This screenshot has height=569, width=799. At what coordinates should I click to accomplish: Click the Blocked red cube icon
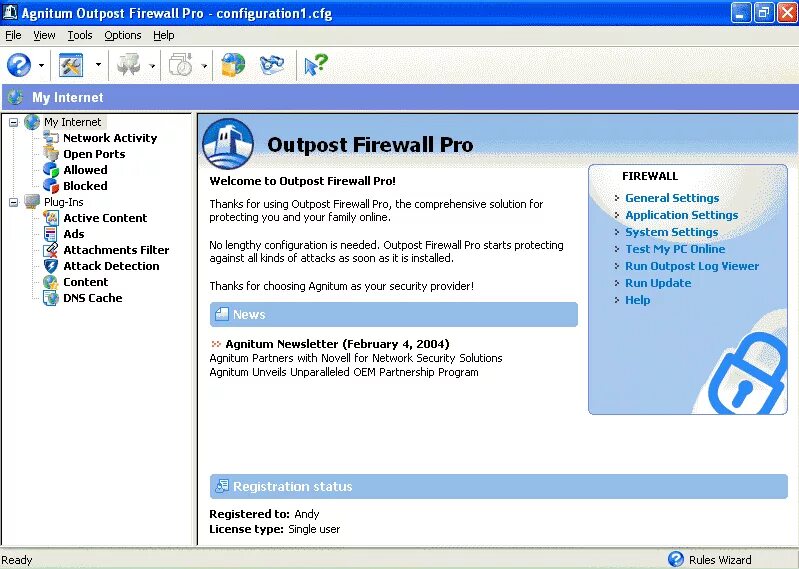[51, 185]
